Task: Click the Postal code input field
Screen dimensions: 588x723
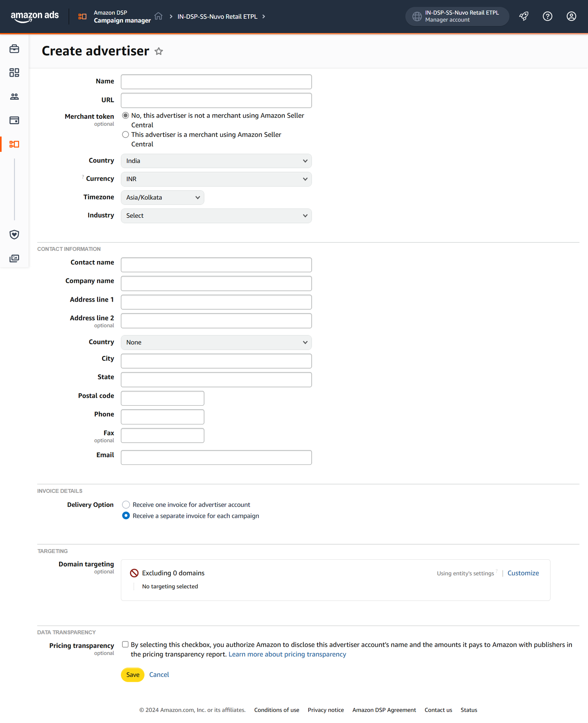Action: pyautogui.click(x=162, y=398)
